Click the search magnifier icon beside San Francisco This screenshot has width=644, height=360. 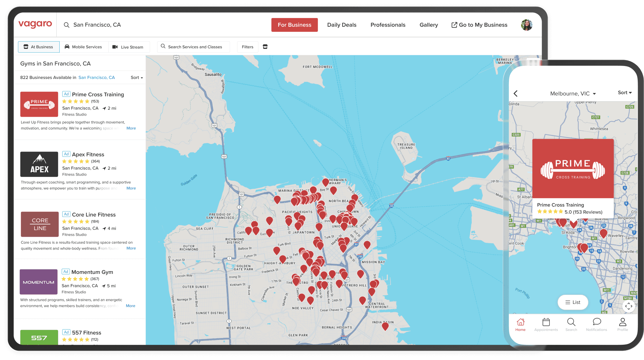point(67,25)
